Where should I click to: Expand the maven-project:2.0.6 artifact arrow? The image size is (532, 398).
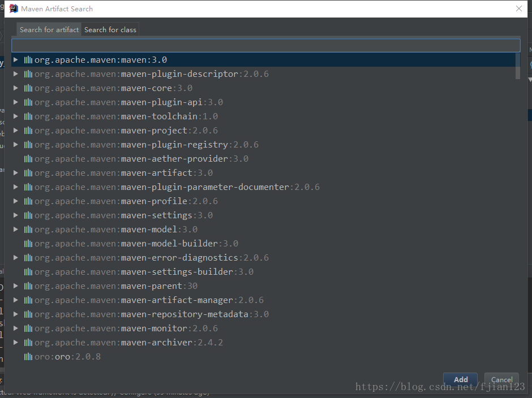[16, 131]
